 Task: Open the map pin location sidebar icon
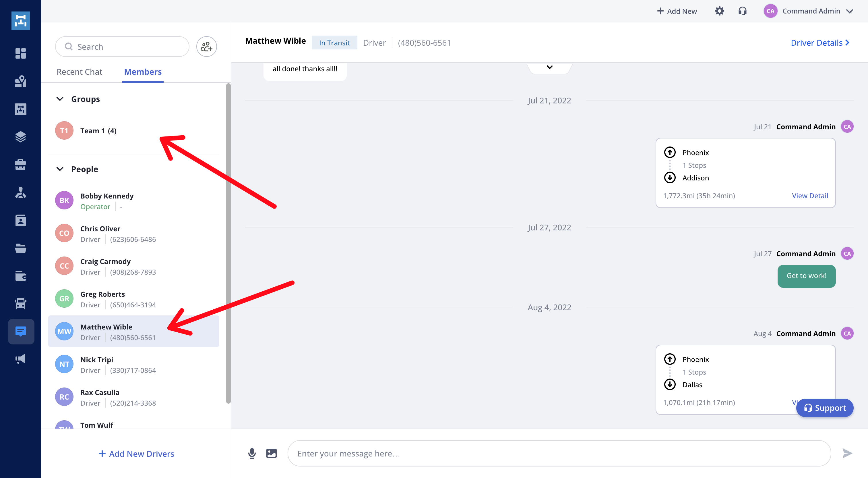(x=21, y=81)
